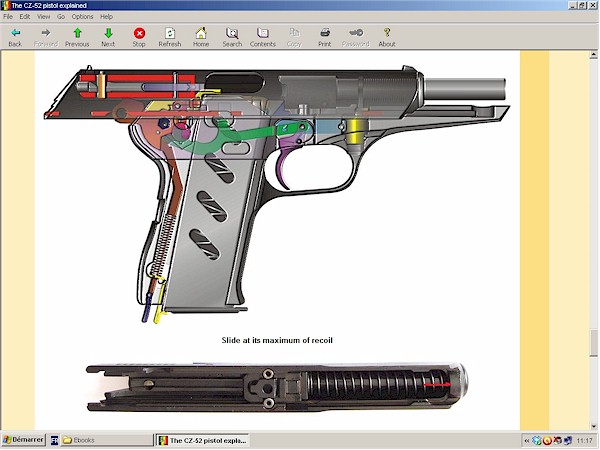
Task: Click the orange round tray icon
Action: [547, 441]
